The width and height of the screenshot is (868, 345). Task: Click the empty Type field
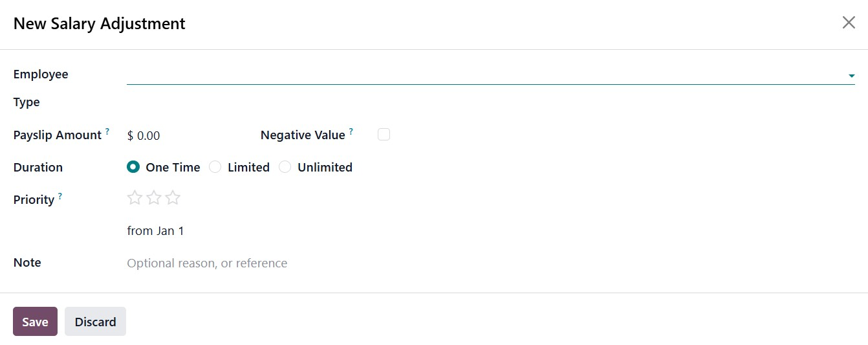point(485,103)
